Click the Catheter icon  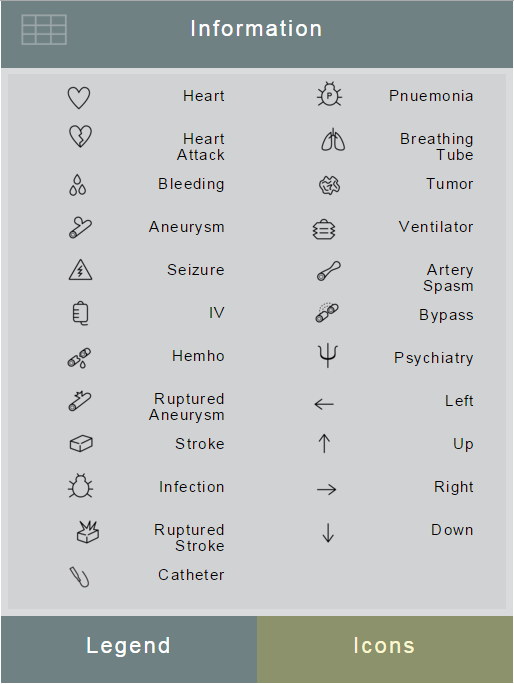[79, 577]
